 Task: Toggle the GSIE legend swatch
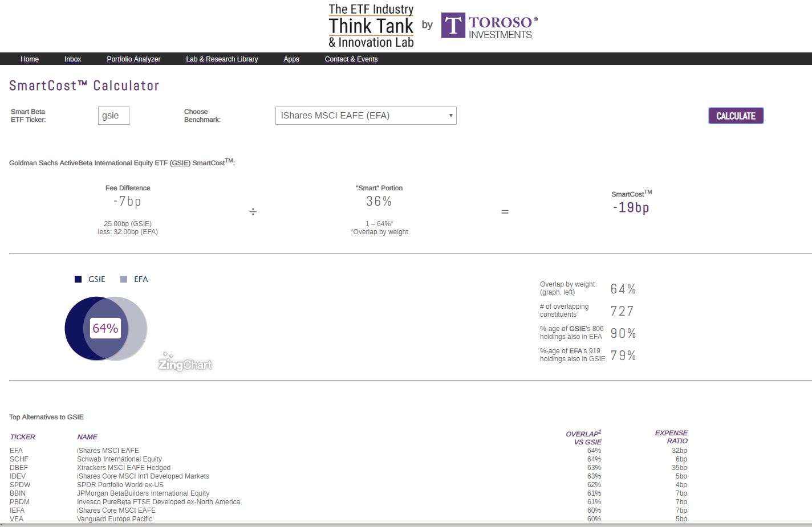tap(78, 279)
